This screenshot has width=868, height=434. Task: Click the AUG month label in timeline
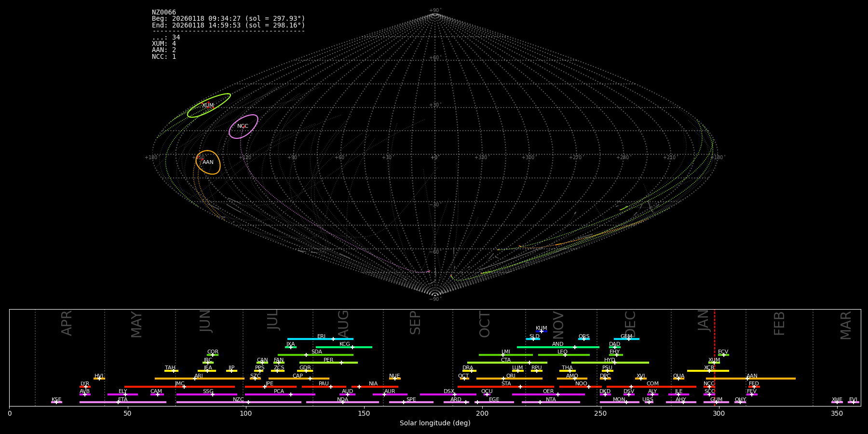(343, 324)
